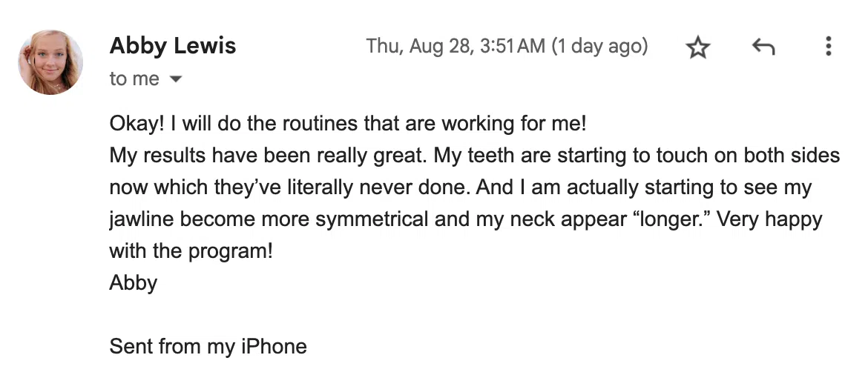868x375 pixels.
Task: Expand recipient details arrow beside "to me"
Action: (176, 79)
